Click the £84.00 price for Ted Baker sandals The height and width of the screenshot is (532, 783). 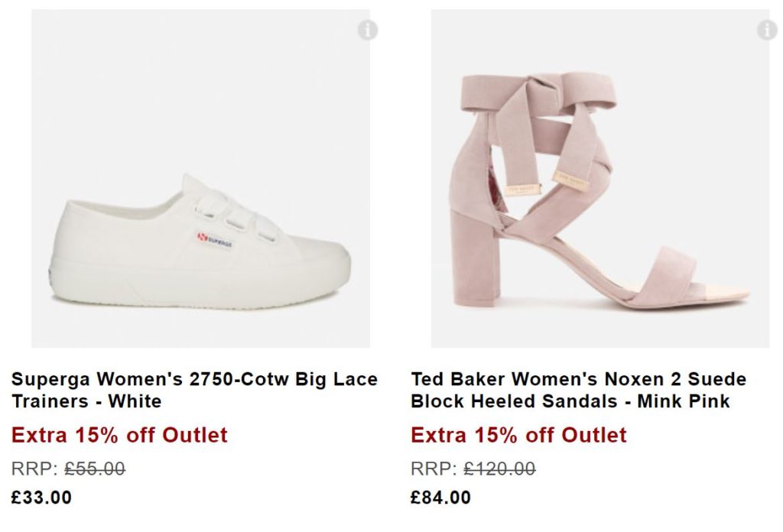(x=440, y=498)
